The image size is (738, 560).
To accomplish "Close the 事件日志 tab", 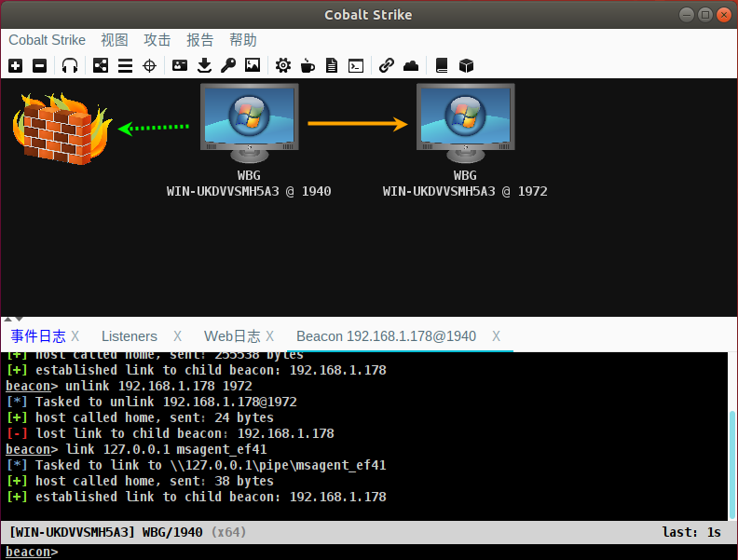I will tap(75, 336).
